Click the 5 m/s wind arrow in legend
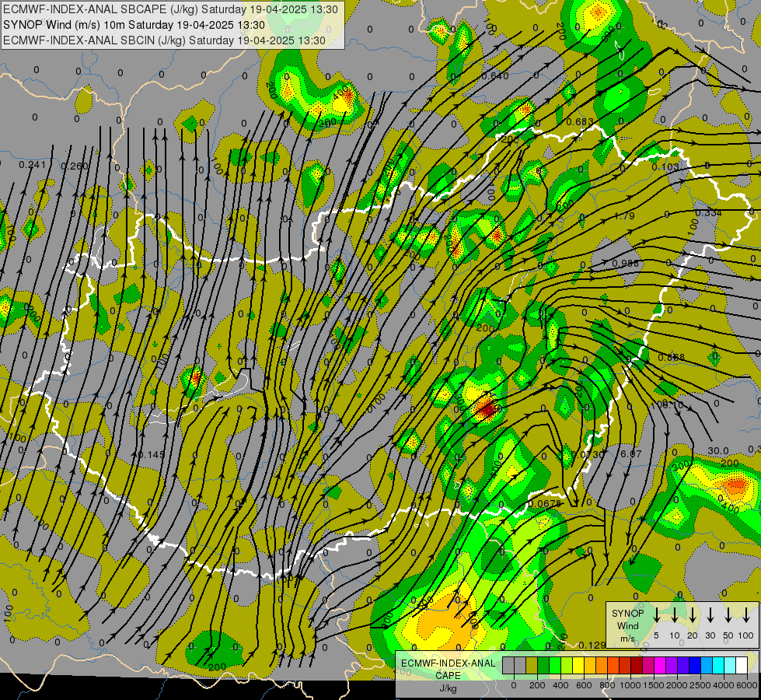Screen dimensions: 761x700 [x=656, y=614]
